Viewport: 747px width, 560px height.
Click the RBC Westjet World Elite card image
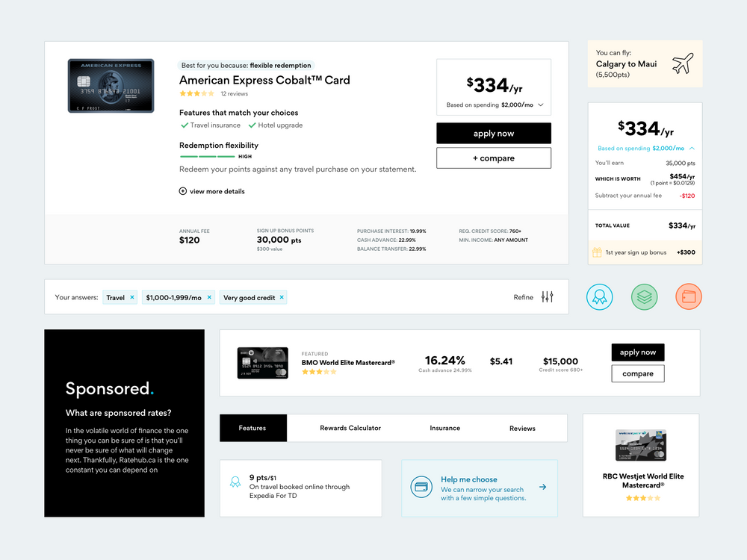point(641,446)
